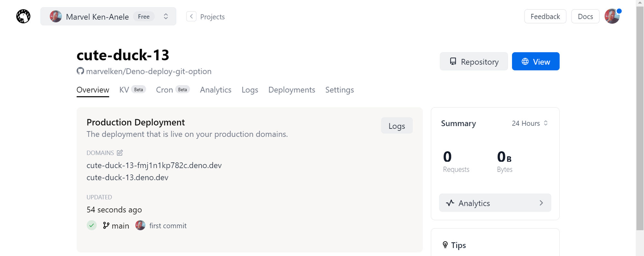
Task: Click the main branch icon
Action: [106, 225]
